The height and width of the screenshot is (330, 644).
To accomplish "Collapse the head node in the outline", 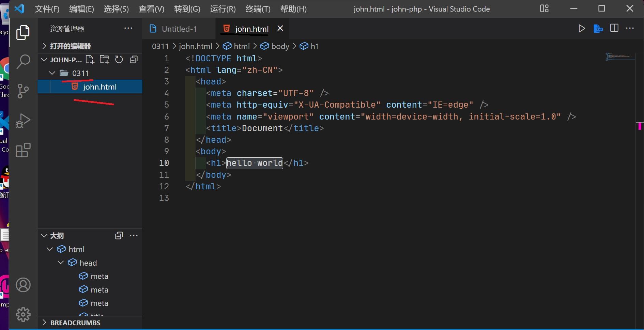I will (x=61, y=262).
